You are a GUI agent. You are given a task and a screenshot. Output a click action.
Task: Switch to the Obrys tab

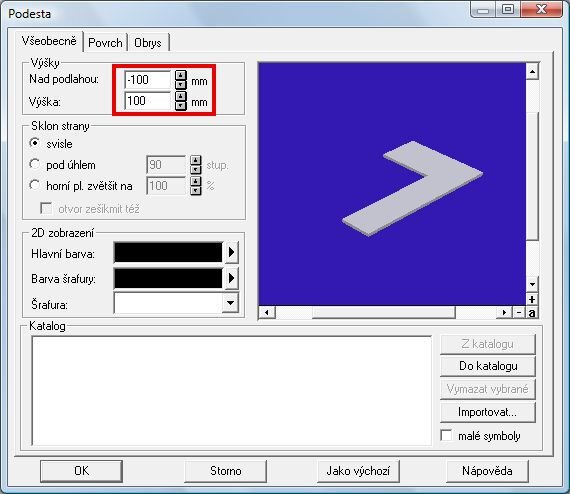(x=148, y=43)
